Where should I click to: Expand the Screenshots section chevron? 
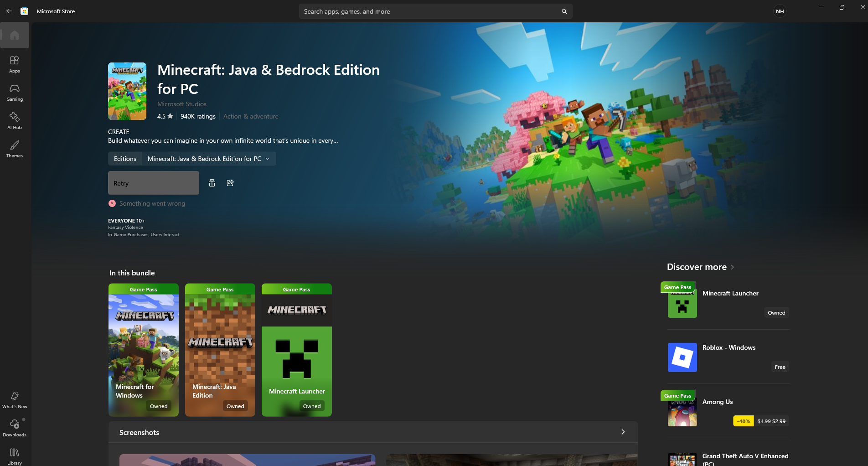[x=623, y=432]
